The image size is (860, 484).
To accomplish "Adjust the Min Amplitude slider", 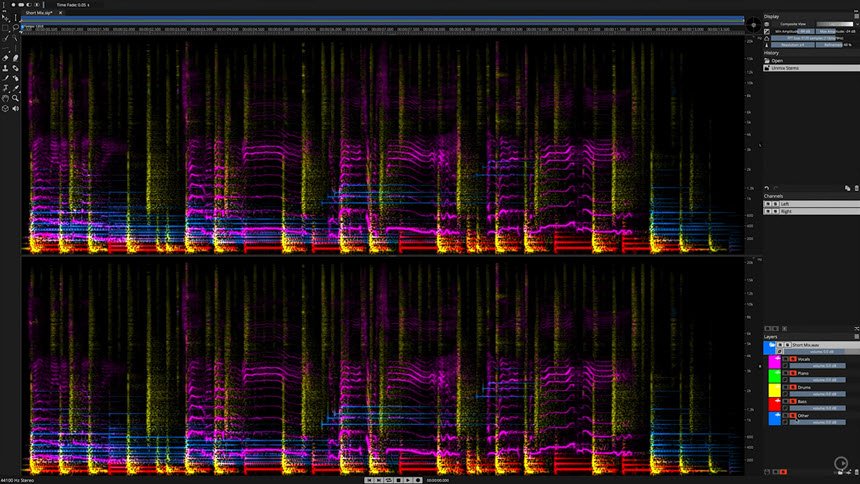I will pos(795,31).
